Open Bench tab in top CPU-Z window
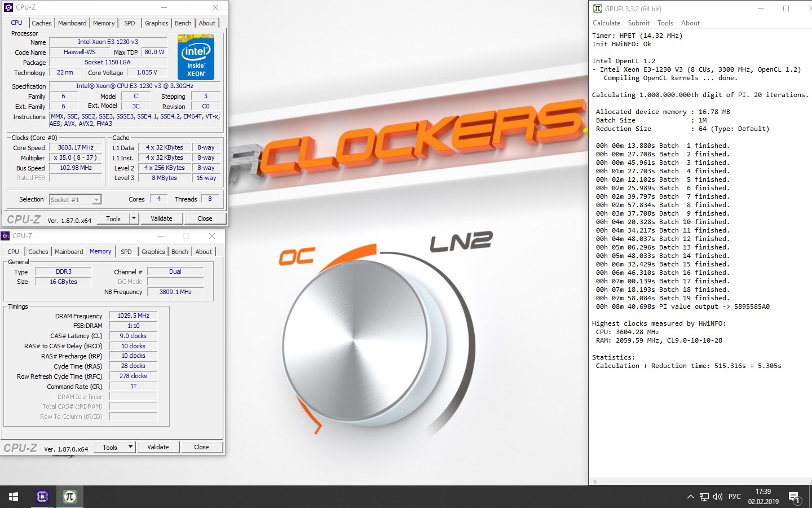This screenshot has width=812, height=508. (183, 23)
